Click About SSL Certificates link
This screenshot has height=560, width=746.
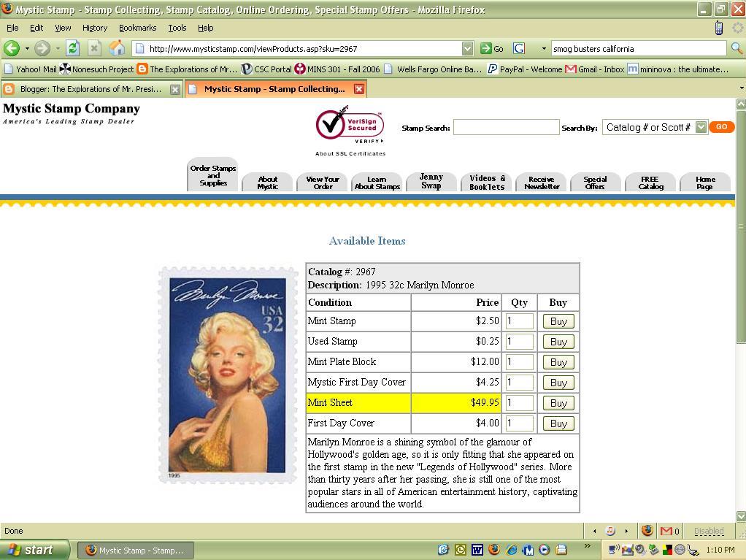pos(350,153)
